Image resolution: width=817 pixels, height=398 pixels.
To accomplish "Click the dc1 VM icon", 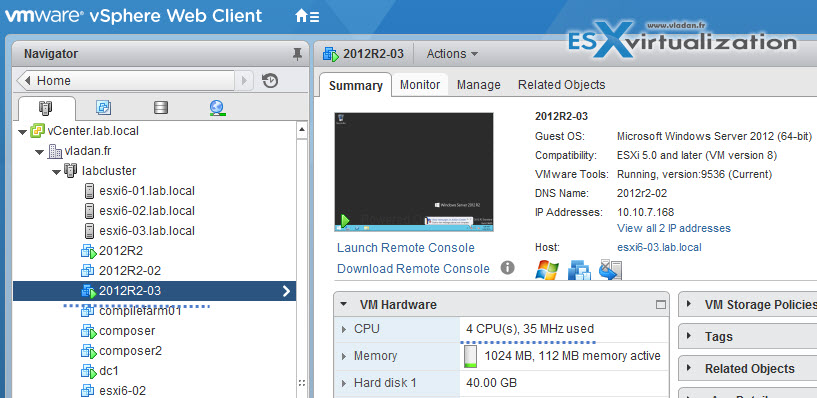I will 89,371.
